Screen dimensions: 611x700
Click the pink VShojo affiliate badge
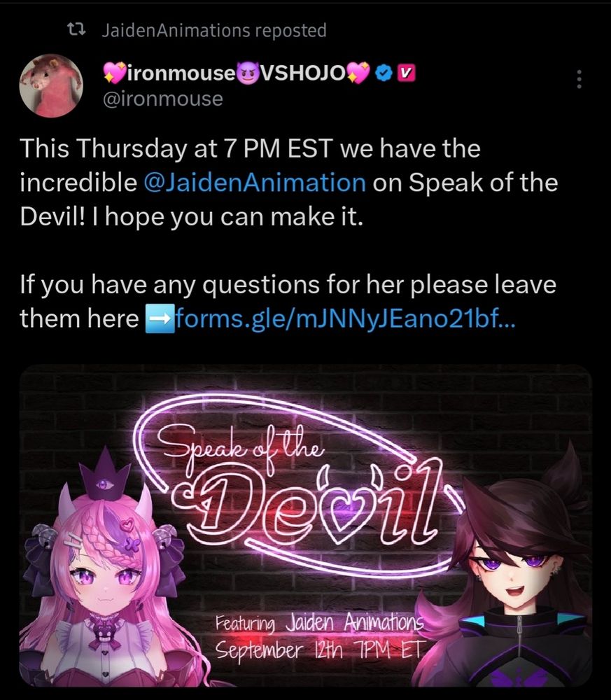[406, 73]
